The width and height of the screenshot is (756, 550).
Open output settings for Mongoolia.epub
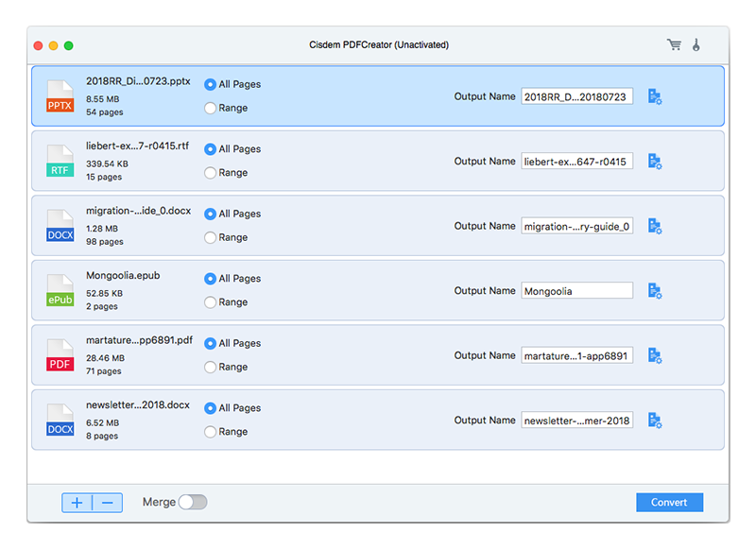pos(655,291)
